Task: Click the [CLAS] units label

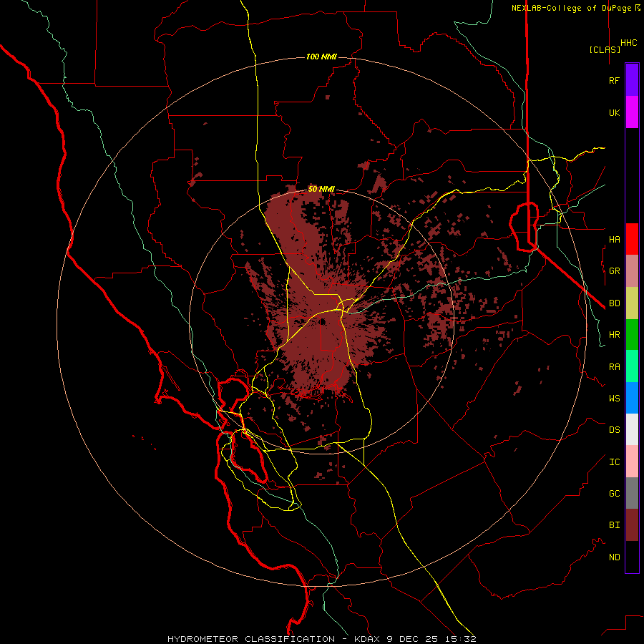Action: pos(605,49)
